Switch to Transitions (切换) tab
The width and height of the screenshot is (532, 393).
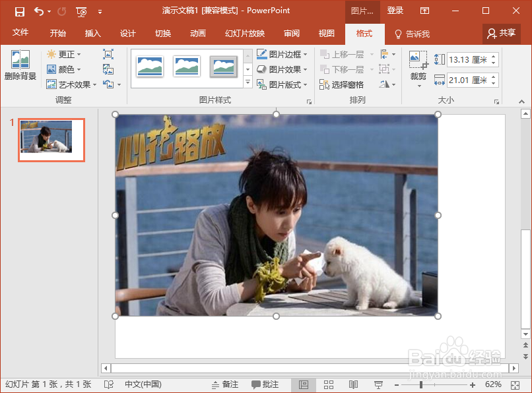point(163,33)
